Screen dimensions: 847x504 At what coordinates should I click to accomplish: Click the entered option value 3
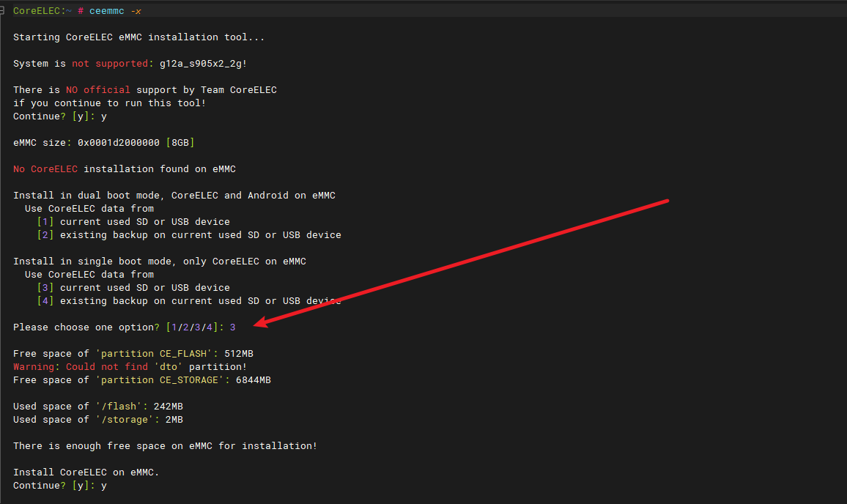pos(233,327)
